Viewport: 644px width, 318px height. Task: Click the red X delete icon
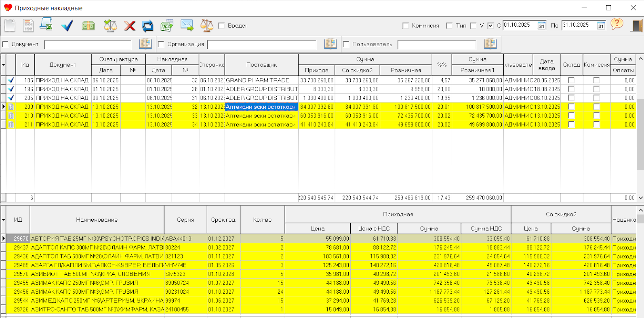[130, 26]
